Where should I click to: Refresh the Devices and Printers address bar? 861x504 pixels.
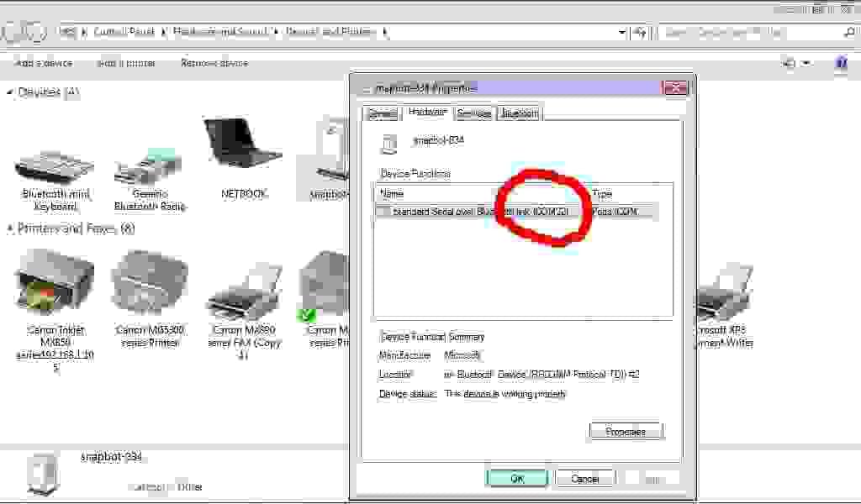click(x=640, y=33)
